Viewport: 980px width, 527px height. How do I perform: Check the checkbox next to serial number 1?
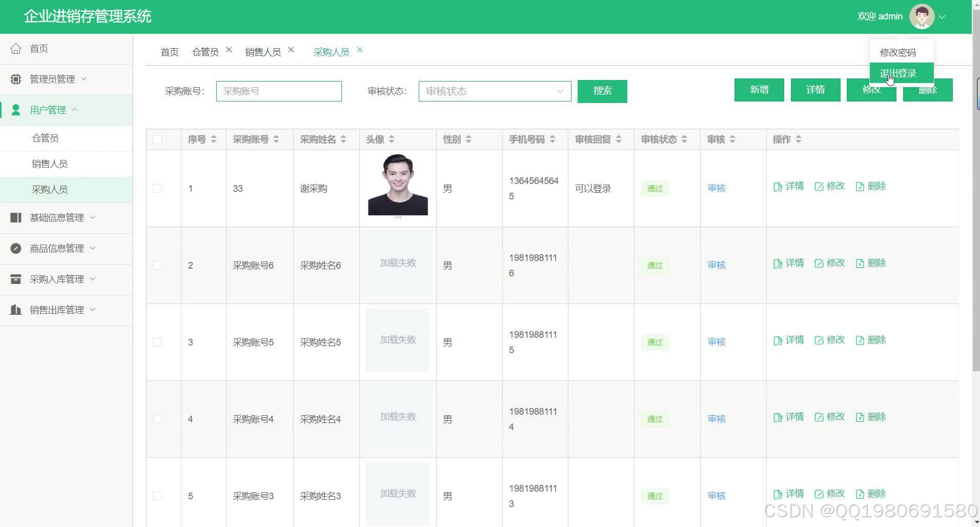(157, 188)
